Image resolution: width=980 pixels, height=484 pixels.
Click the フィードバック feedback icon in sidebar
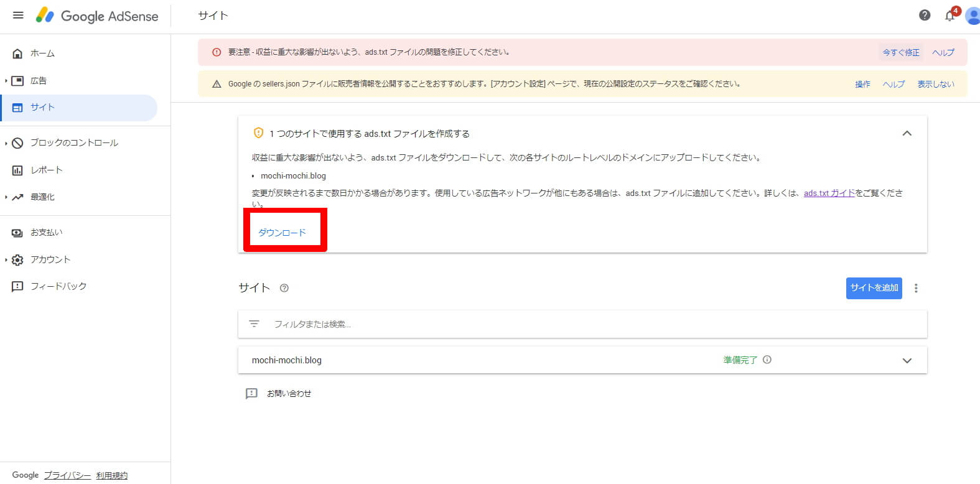coord(17,287)
